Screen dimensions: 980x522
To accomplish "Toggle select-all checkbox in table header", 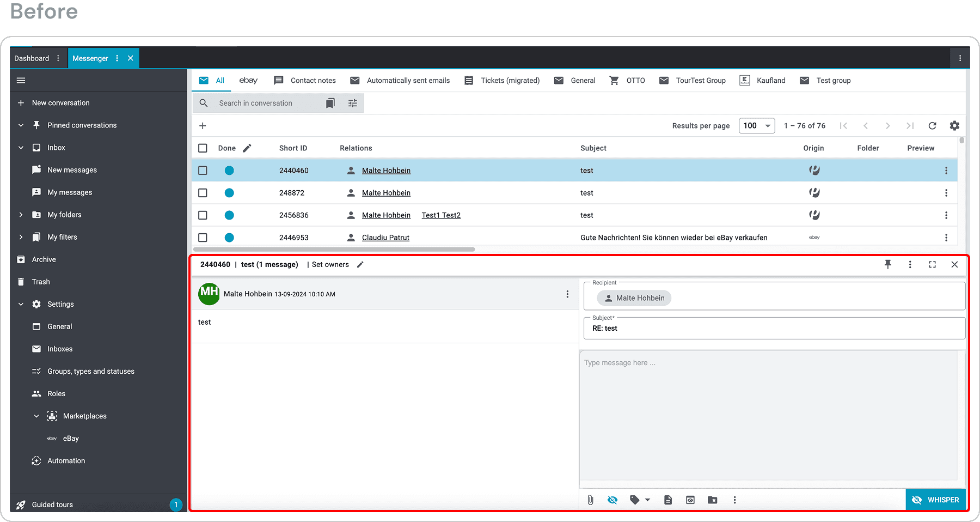I will (203, 148).
